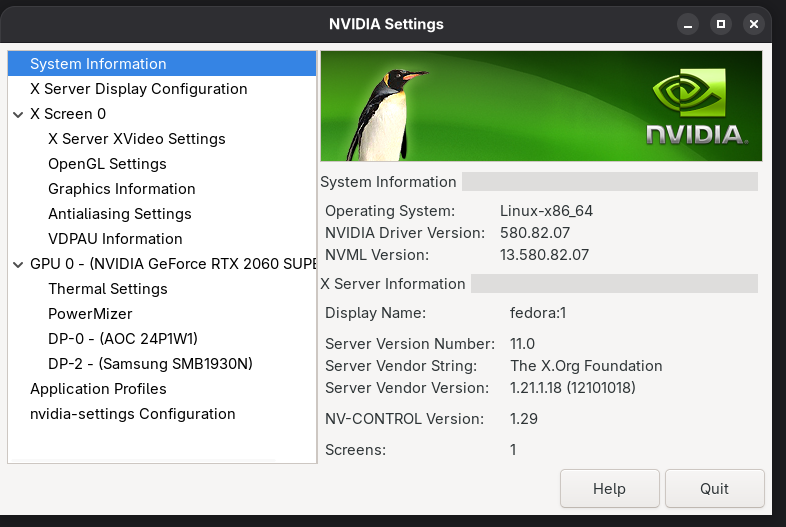Viewport: 786px width, 527px height.
Task: Click server vendor version 1.21.1.18 value
Action: [x=572, y=388]
